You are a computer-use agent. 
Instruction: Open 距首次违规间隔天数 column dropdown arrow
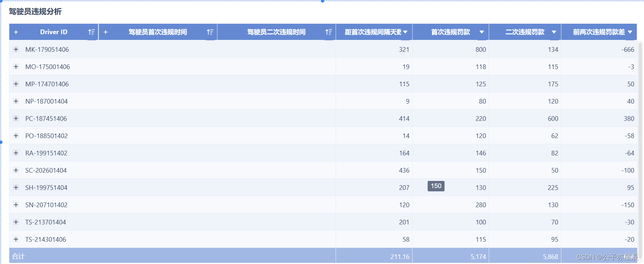(405, 32)
